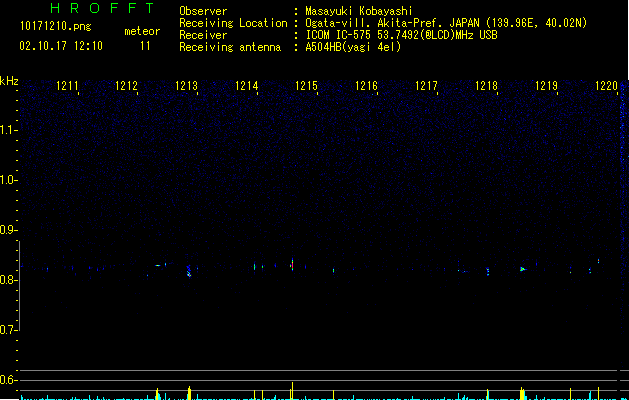
Task: Click the 1.1 frequency axis label
Action: click(x=8, y=130)
